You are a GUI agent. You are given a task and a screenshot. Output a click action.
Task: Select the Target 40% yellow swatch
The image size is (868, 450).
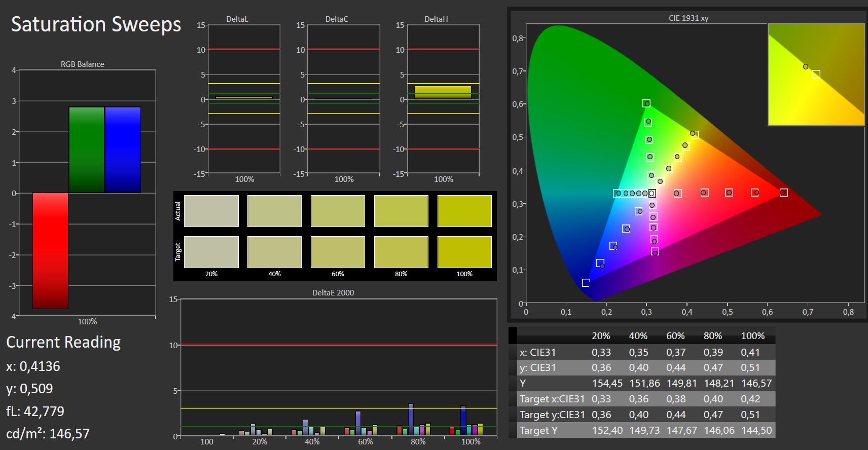(274, 252)
